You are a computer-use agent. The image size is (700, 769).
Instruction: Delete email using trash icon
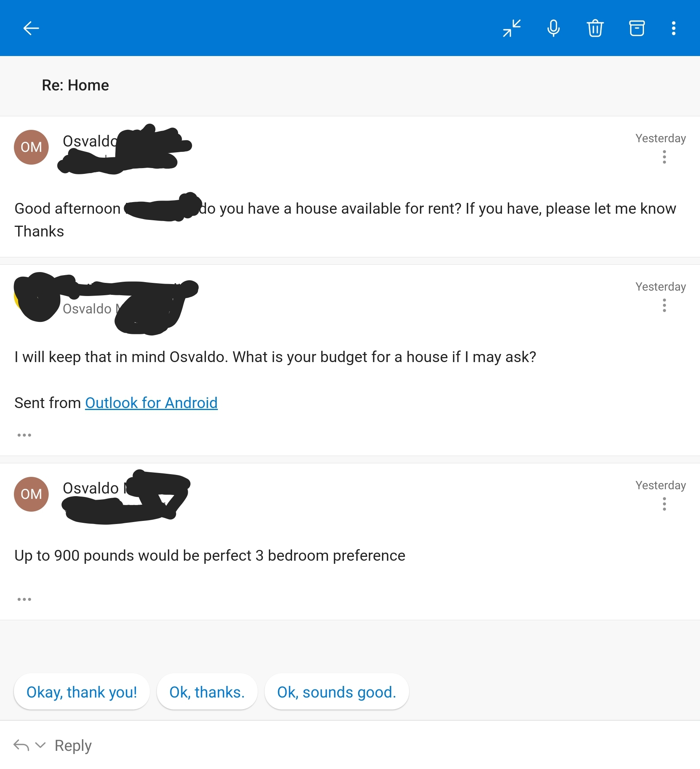(x=595, y=28)
